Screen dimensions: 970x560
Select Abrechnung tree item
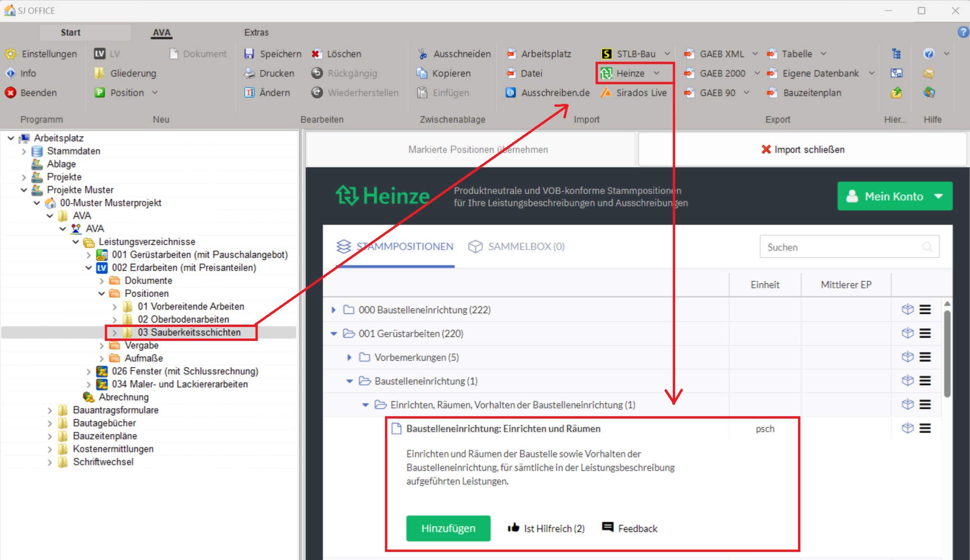click(124, 397)
